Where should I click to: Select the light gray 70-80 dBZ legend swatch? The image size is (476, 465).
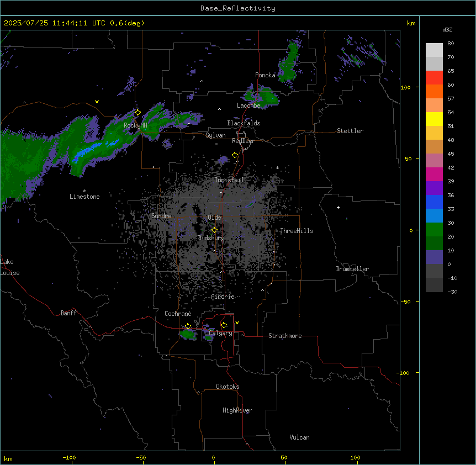tap(434, 50)
